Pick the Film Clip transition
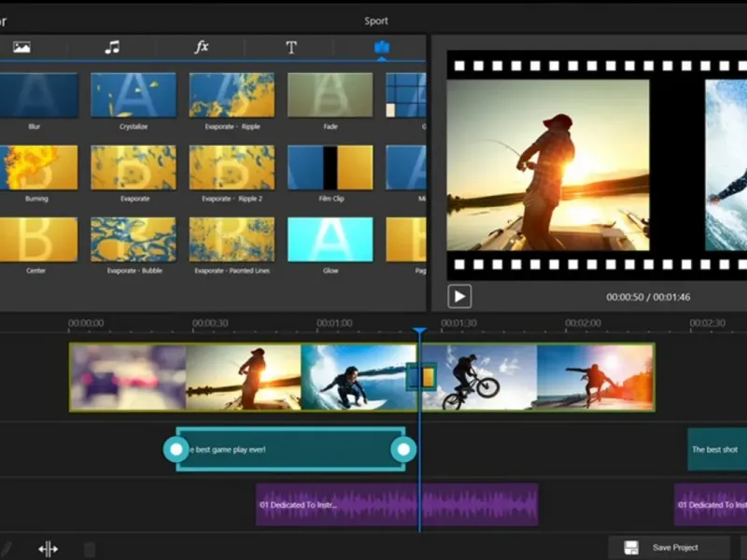Viewport: 747px width, 560px height. (330, 168)
